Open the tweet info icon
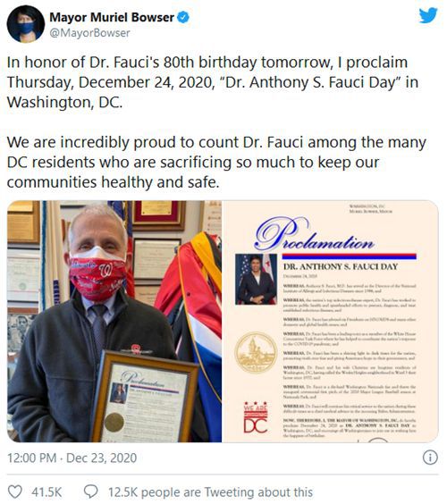Image resolution: width=447 pixels, height=504 pixels. coord(430,457)
